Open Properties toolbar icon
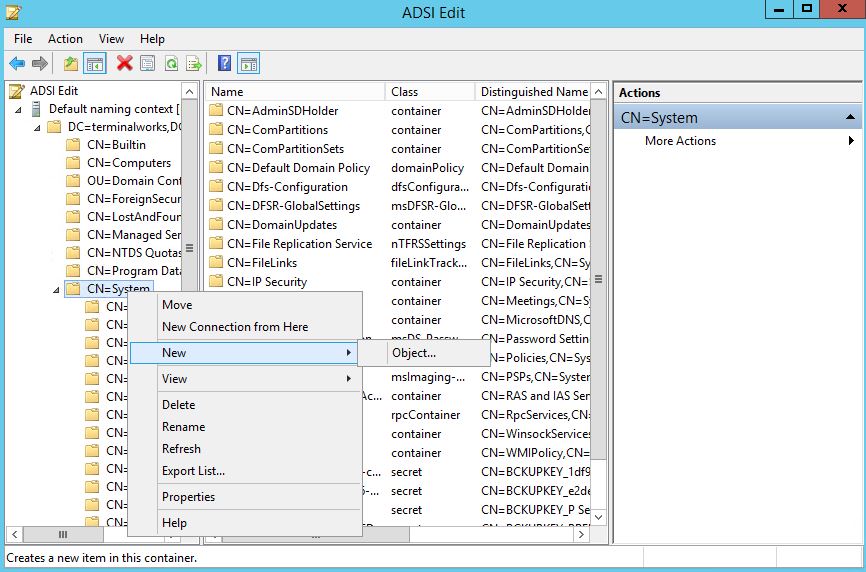866x572 pixels. tap(147, 63)
